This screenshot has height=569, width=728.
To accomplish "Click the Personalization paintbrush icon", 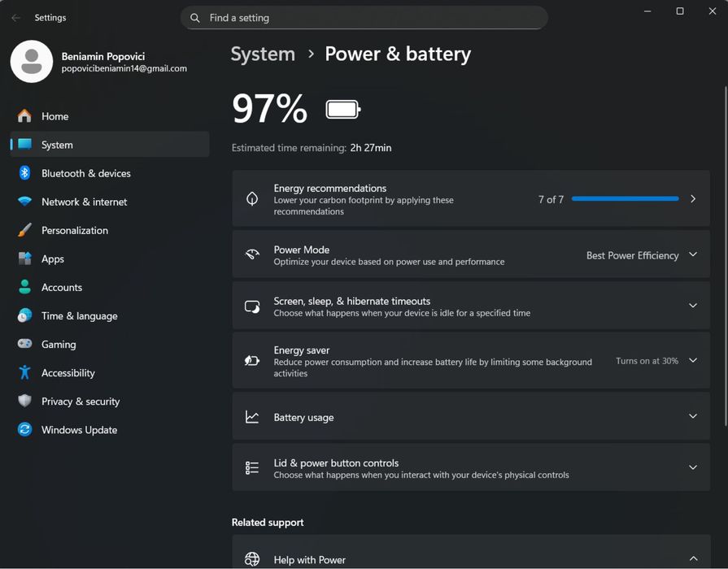I will pos(24,230).
